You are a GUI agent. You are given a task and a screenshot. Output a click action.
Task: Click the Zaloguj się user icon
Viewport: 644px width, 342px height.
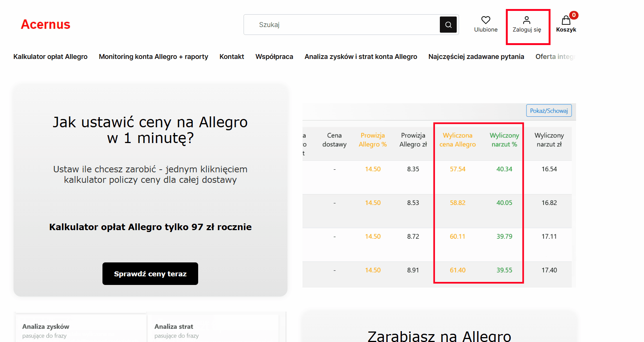527,20
